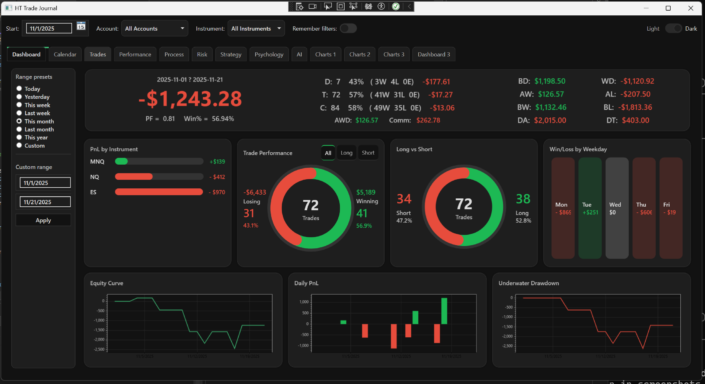Switch to Charts 3 tab
Image resolution: width=705 pixels, height=384 pixels.
[394, 54]
